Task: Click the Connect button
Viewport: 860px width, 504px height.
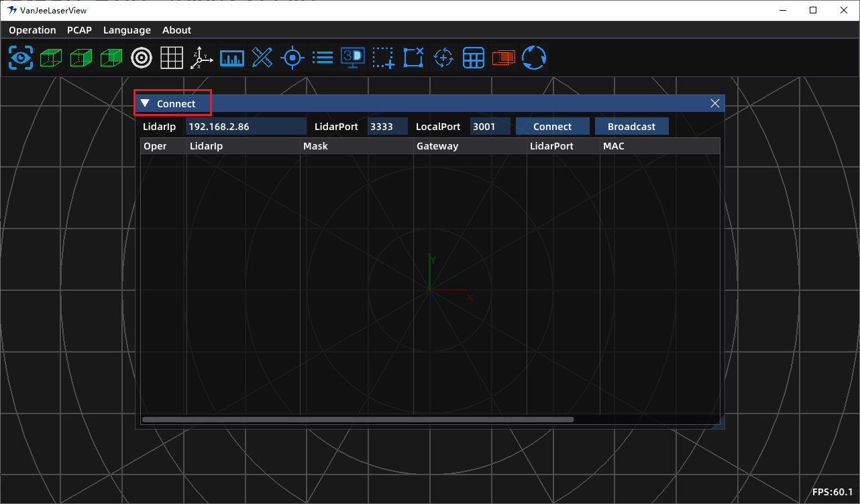Action: (553, 127)
